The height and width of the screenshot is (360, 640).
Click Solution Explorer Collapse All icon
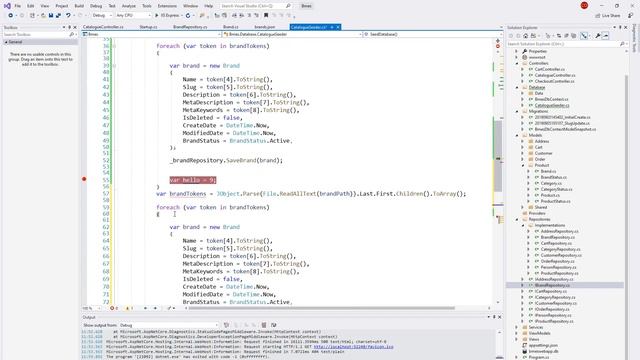pyautogui.click(x=566, y=36)
